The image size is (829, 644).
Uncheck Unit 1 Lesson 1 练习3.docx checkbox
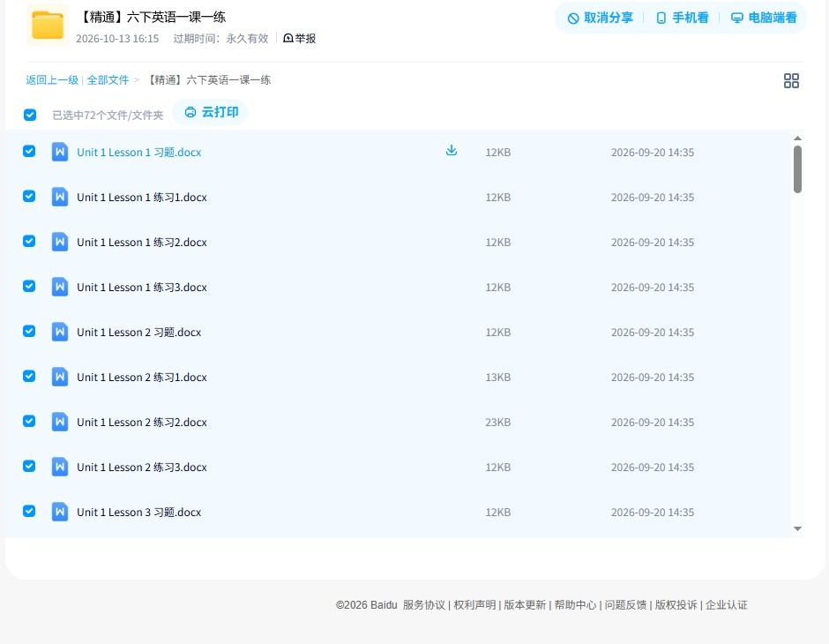[x=29, y=286]
